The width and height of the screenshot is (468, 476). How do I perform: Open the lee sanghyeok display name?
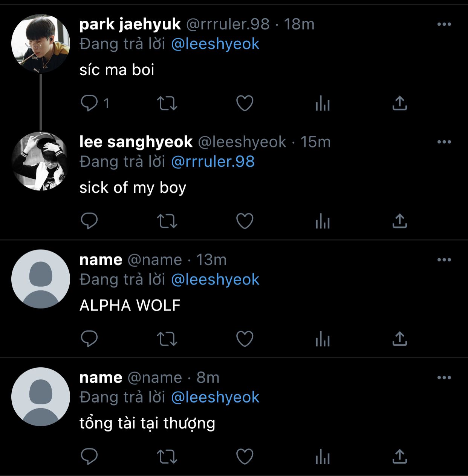[136, 142]
